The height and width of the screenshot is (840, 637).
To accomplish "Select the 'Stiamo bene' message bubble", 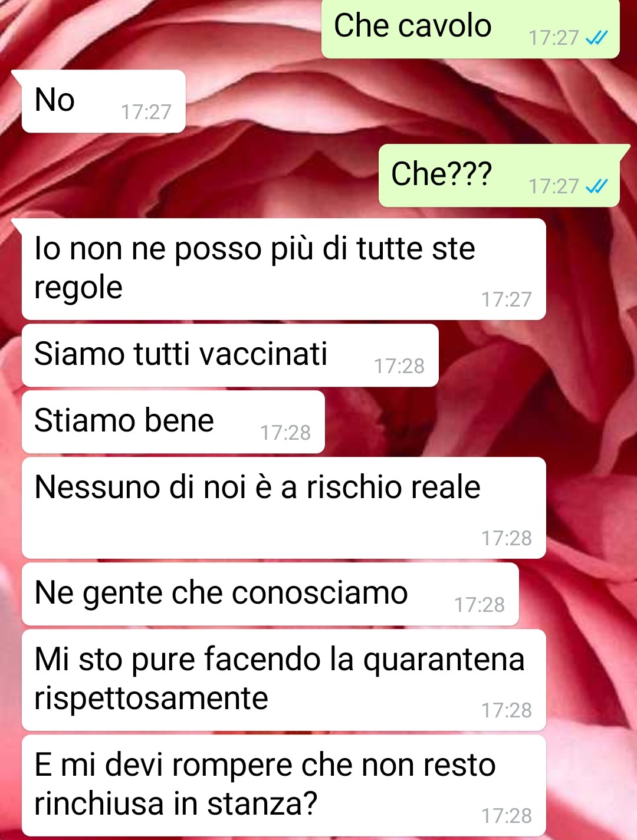I will pos(173,422).
